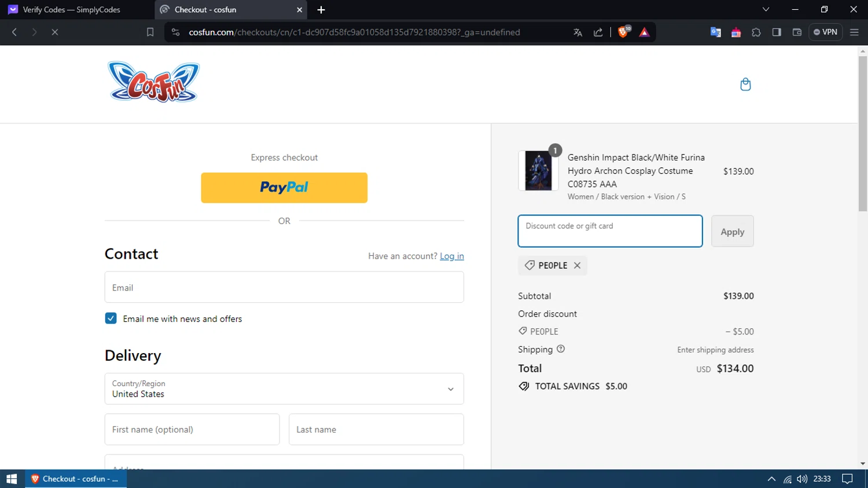Viewport: 868px width, 488px height.
Task: Click the address bar URL
Action: click(x=354, y=32)
